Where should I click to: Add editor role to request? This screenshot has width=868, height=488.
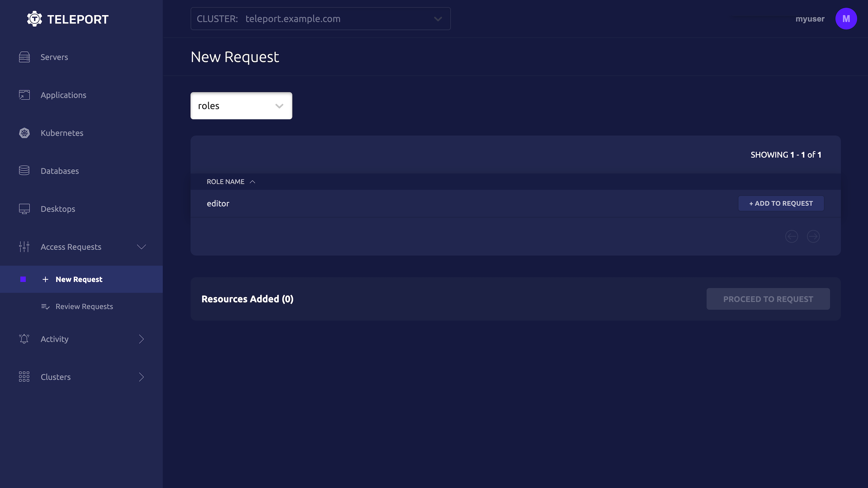pos(781,203)
